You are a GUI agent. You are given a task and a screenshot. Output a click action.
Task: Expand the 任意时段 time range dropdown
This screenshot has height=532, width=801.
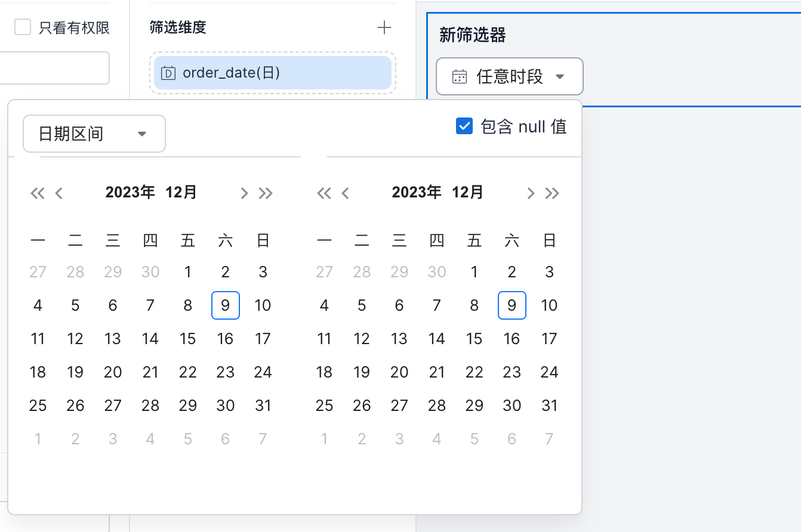[x=509, y=76]
